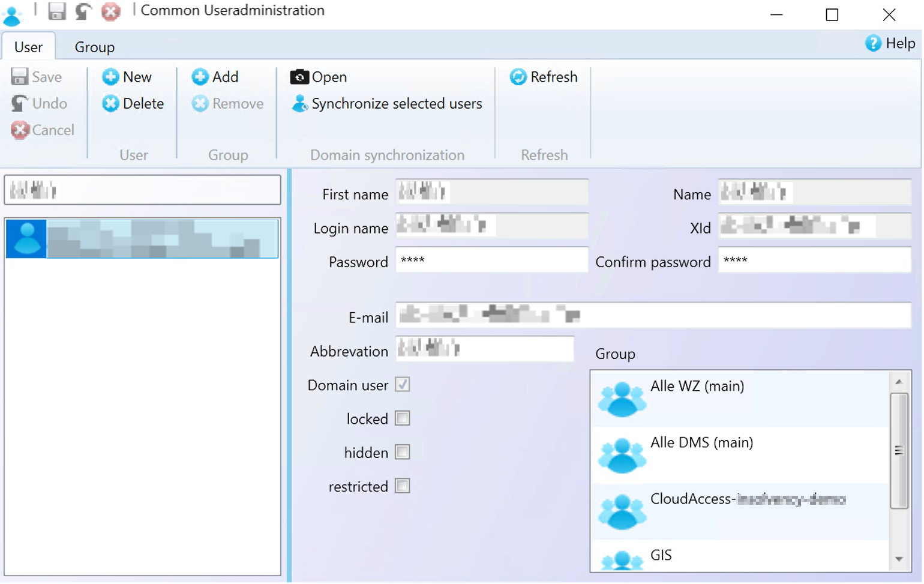The height and width of the screenshot is (584, 924).
Task: Open the Help page
Action: (890, 43)
